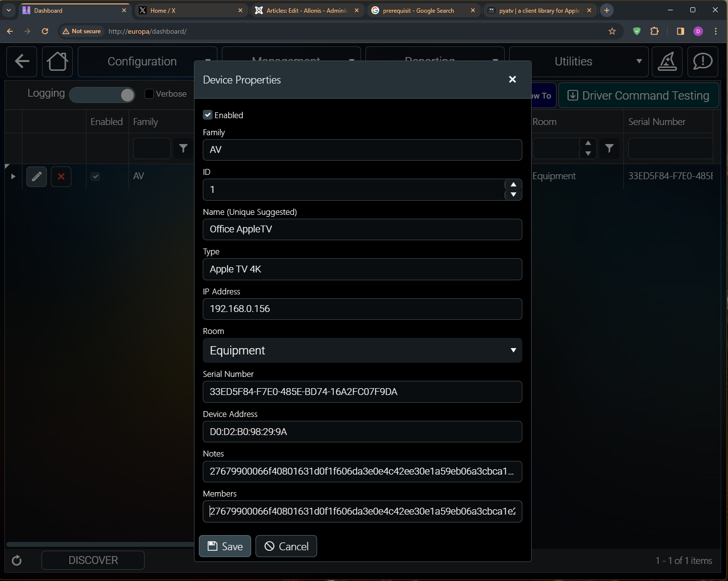Expand the Configuration menu
Screen dimensions: 728x581
147,62
